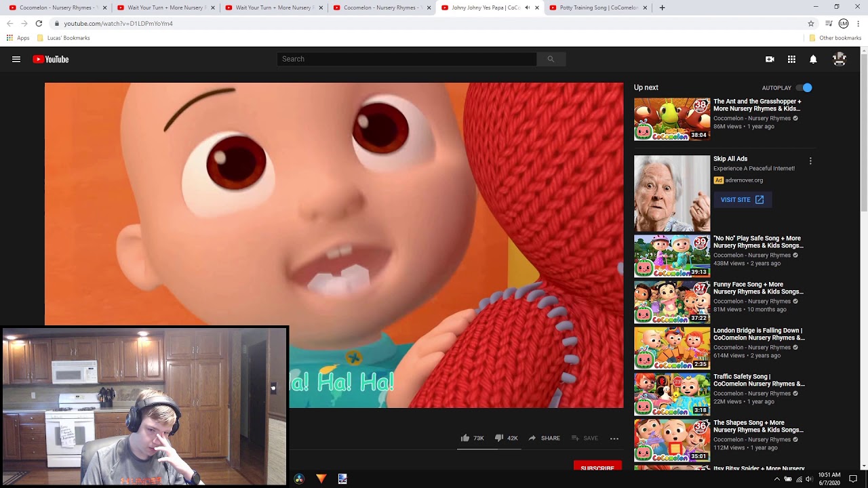Open the taskbar volume control
868x488 pixels.
click(809, 479)
